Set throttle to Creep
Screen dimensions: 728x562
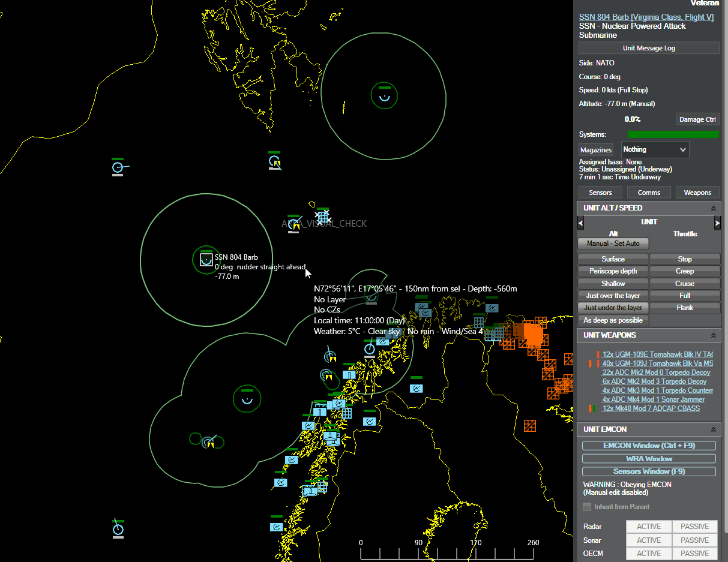pyautogui.click(x=685, y=271)
